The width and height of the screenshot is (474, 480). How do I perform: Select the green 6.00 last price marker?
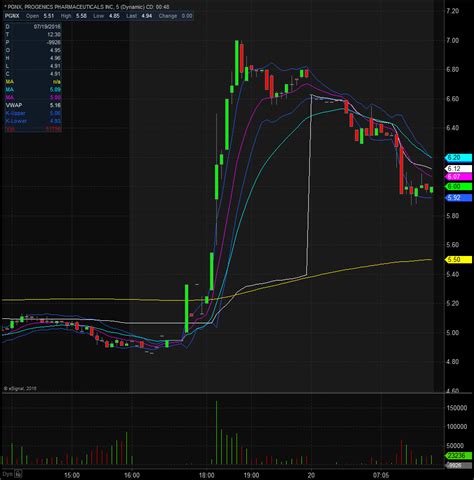(459, 186)
